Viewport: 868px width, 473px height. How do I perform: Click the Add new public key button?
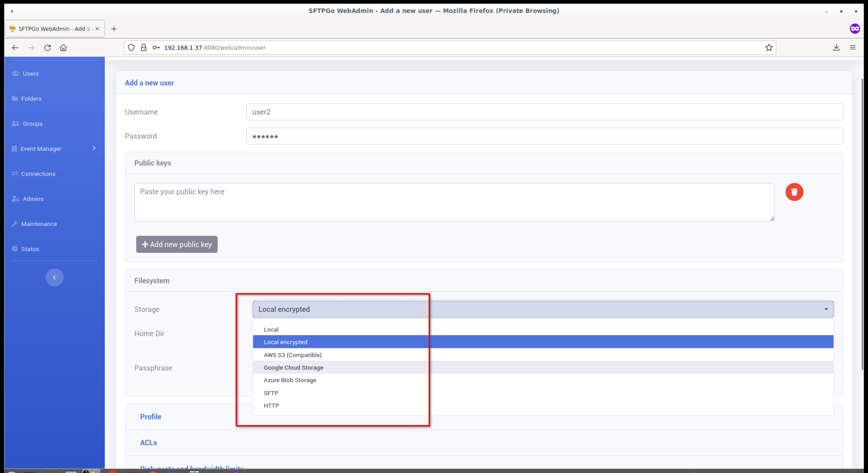coord(177,244)
